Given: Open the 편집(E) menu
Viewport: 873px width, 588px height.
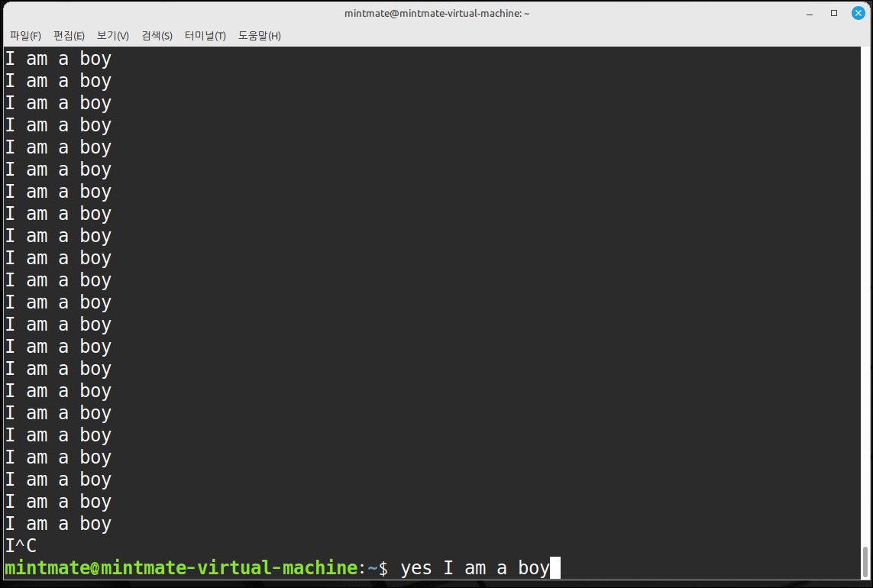Looking at the screenshot, I should click(69, 36).
